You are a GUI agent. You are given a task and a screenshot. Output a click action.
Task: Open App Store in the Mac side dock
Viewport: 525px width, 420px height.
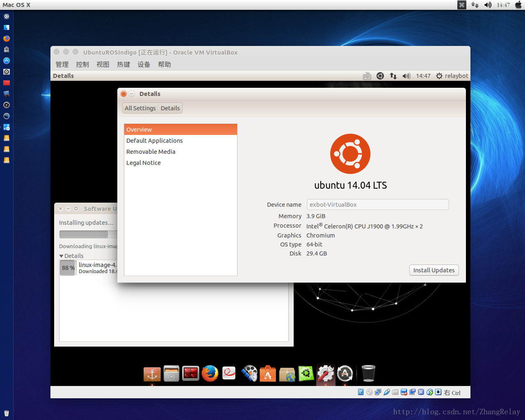click(7, 61)
